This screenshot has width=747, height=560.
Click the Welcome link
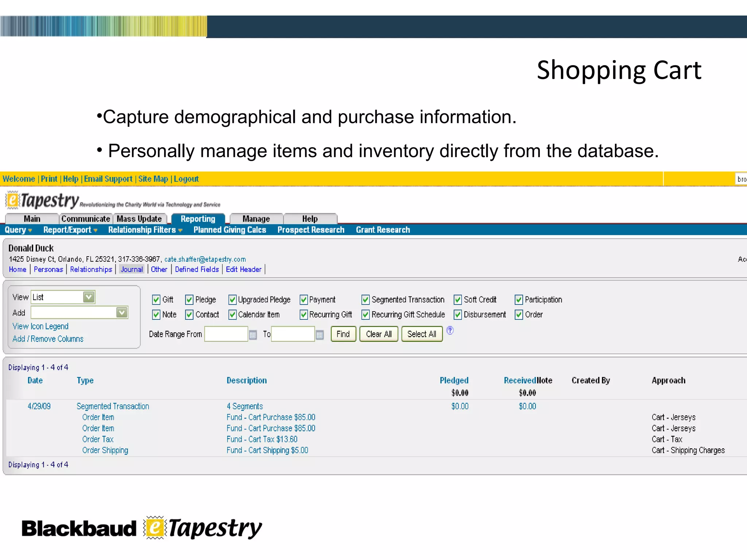(x=19, y=179)
